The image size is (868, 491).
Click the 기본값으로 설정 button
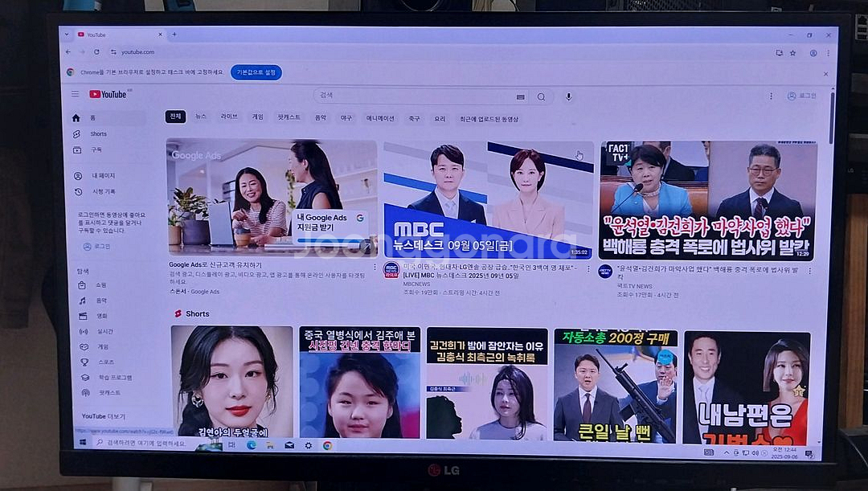click(256, 72)
